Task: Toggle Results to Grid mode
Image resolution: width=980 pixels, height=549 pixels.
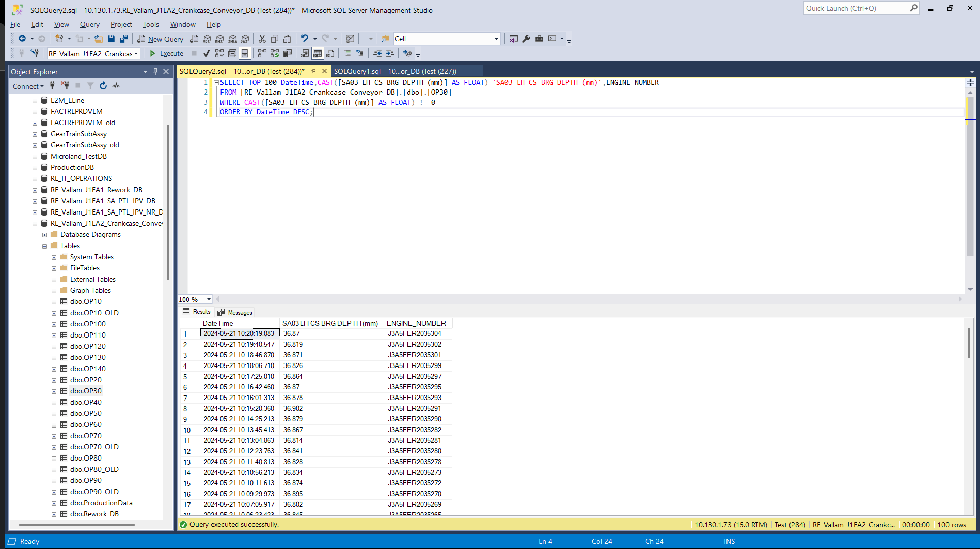Action: click(318, 53)
